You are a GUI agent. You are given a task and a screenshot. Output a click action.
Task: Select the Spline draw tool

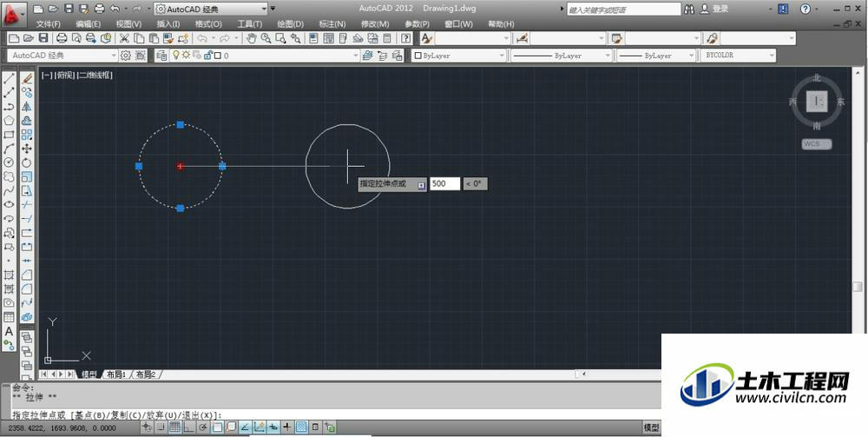[9, 190]
